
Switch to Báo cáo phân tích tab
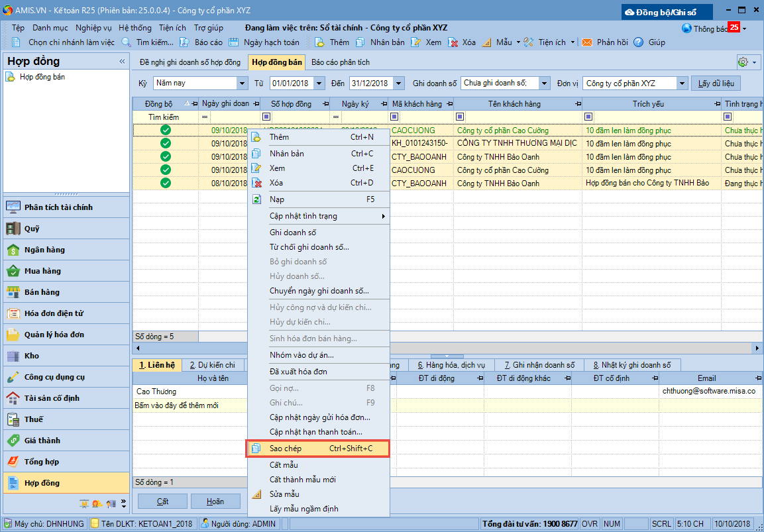(x=341, y=62)
